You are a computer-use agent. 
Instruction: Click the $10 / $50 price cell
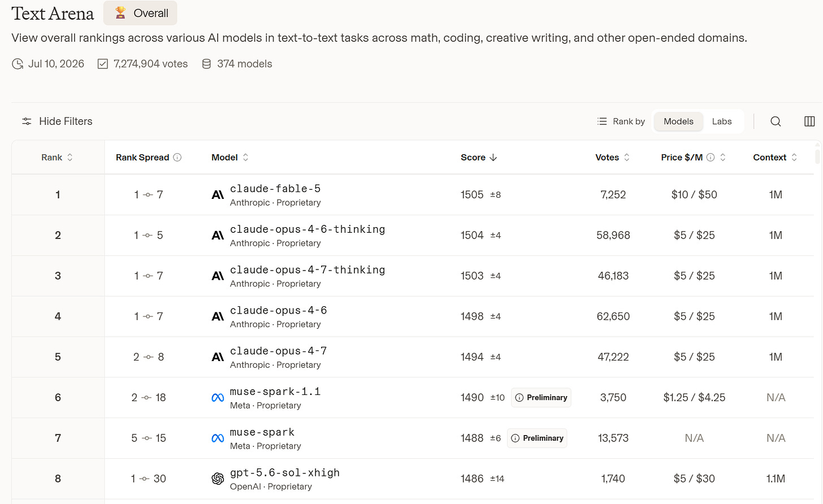(x=694, y=195)
